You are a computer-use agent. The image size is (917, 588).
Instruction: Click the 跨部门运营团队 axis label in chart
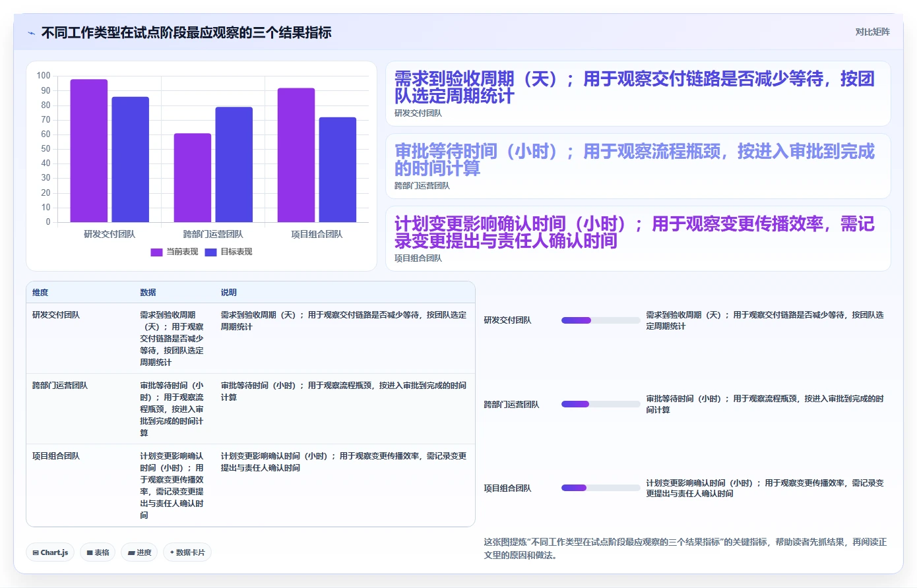point(213,234)
